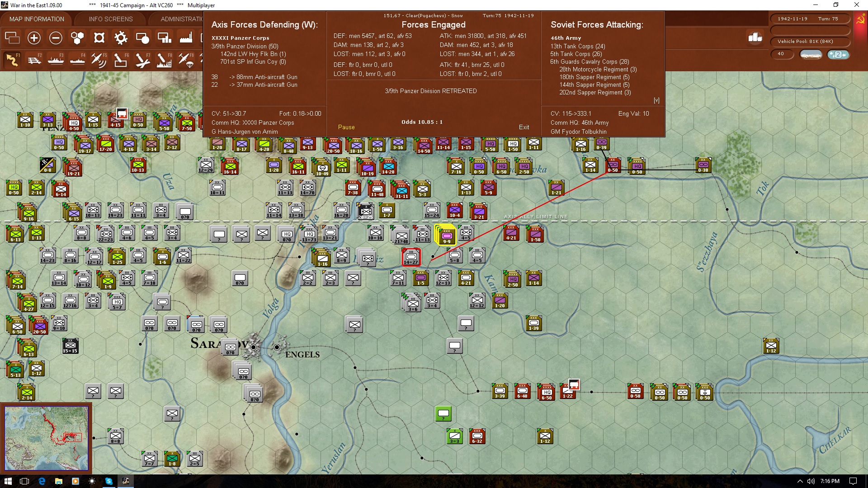868x488 pixels.
Task: Select the F2 rail move mode
Action: pos(34,60)
